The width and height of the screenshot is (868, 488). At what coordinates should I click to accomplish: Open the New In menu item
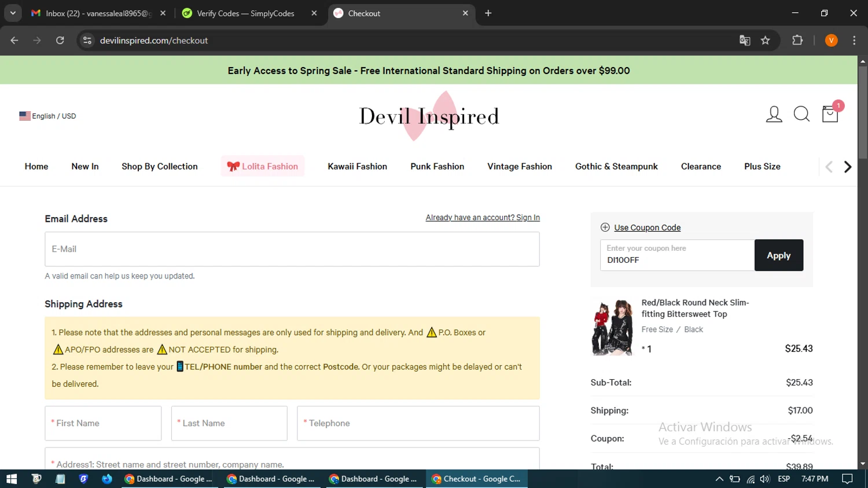pos(85,167)
